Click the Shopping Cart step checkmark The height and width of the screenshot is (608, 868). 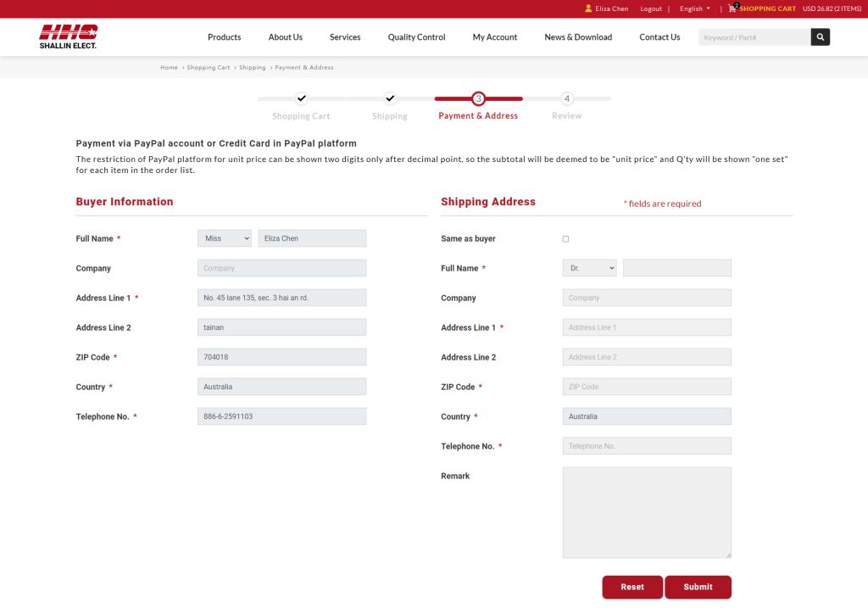click(301, 98)
